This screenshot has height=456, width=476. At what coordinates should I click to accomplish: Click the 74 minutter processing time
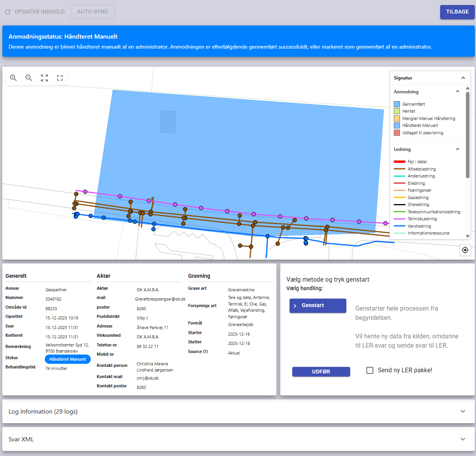click(56, 368)
